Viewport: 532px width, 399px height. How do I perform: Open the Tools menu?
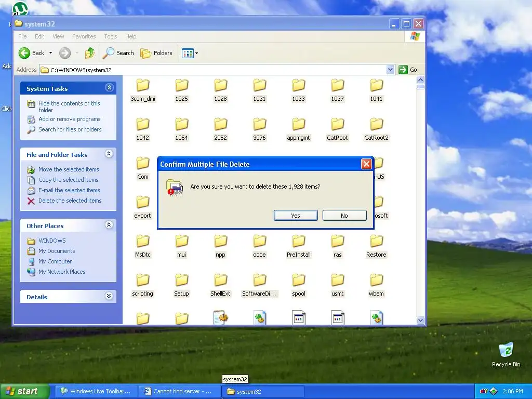[111, 36]
